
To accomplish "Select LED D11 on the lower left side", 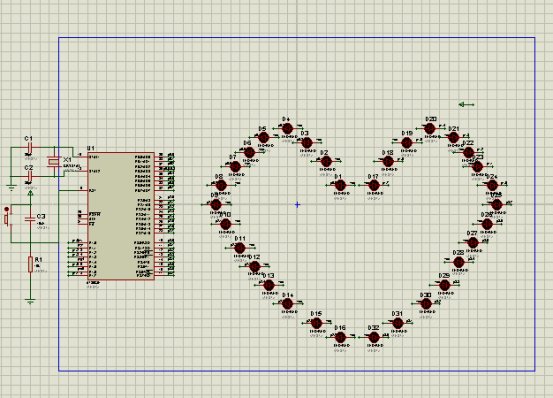I will 239,248.
